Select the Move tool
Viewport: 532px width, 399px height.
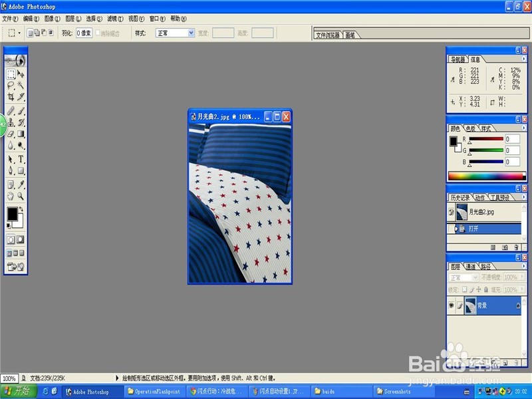pos(21,74)
